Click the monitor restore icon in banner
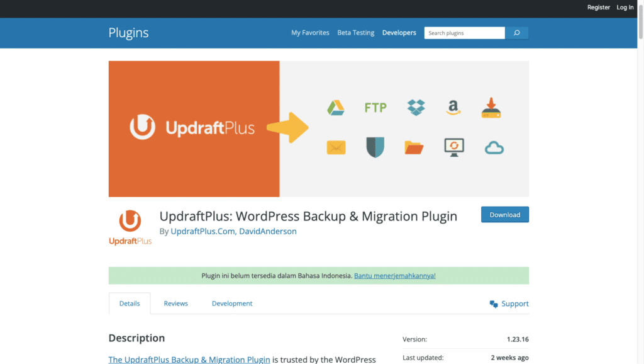The image size is (644, 364). [454, 147]
